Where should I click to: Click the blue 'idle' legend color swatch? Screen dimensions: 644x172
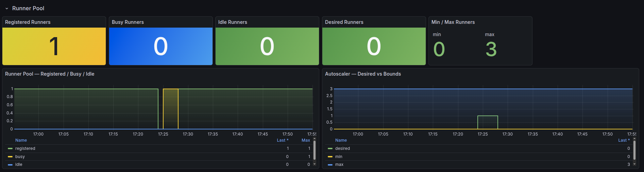click(10, 165)
